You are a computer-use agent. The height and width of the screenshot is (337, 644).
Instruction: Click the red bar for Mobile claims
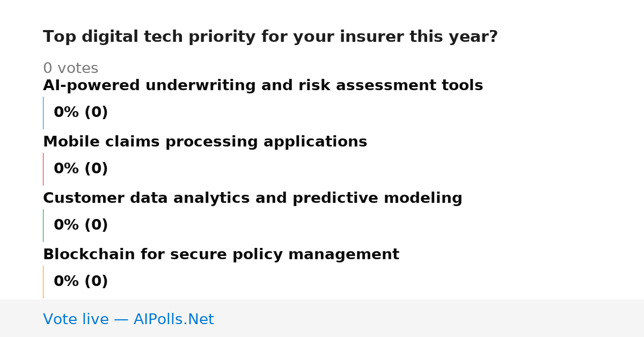tap(43, 169)
